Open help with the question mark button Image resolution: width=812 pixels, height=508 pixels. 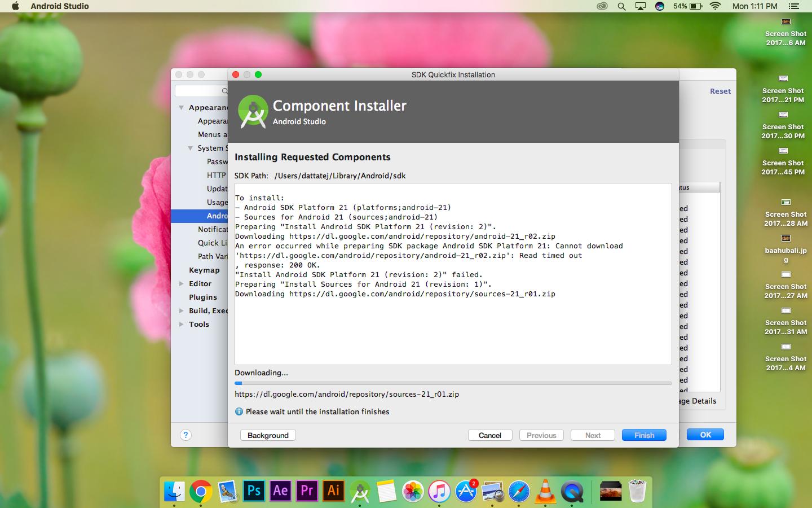pyautogui.click(x=186, y=435)
